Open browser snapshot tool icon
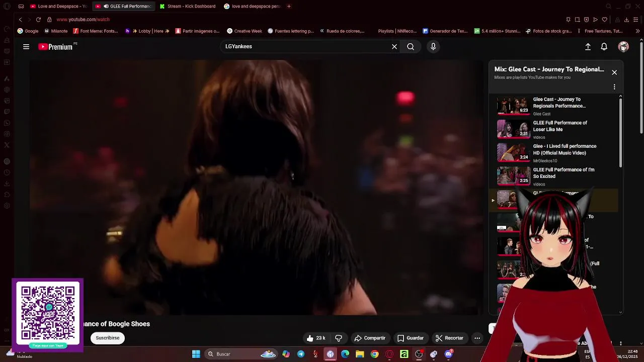644x362 pixels. tap(577, 20)
